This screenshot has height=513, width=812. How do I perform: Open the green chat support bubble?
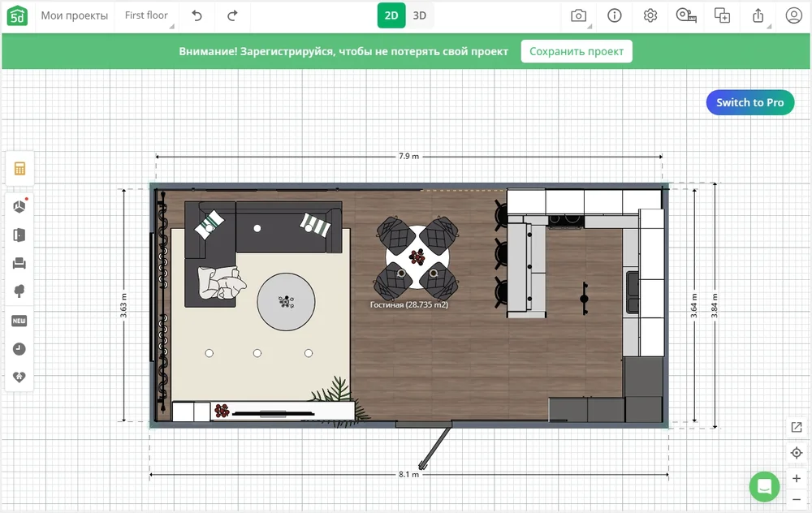point(764,486)
